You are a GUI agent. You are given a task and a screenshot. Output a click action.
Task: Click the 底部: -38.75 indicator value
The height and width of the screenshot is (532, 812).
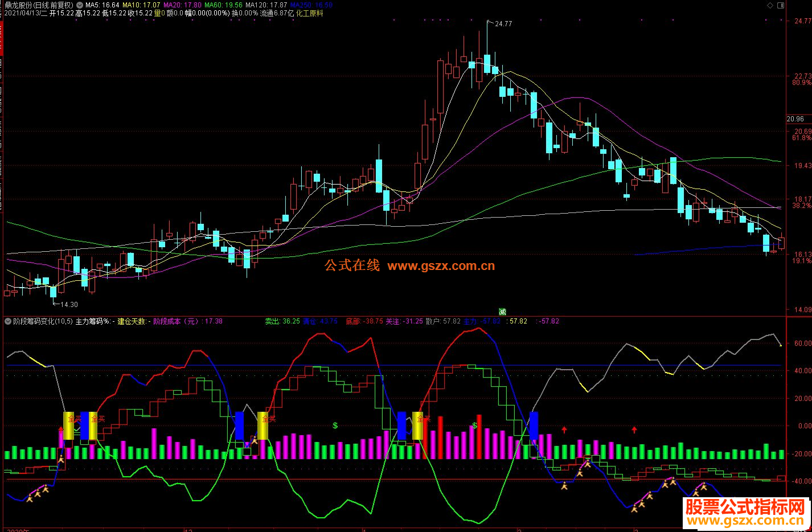[364, 321]
